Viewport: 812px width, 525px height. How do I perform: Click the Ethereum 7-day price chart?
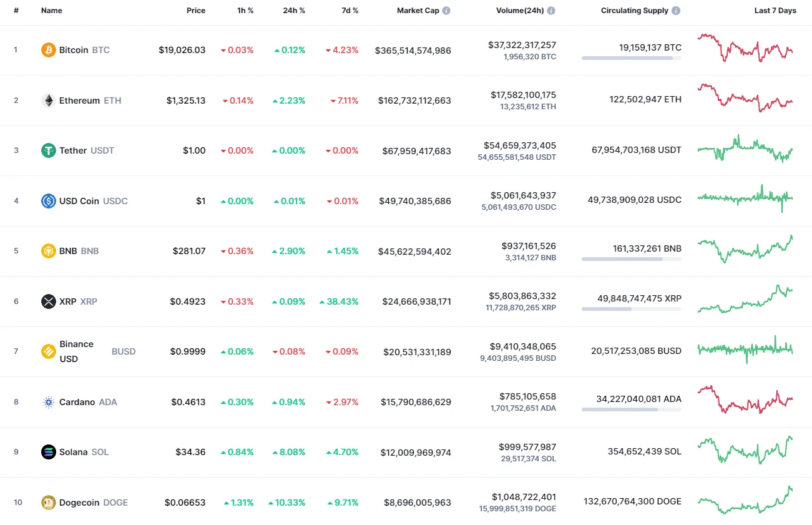pos(745,100)
